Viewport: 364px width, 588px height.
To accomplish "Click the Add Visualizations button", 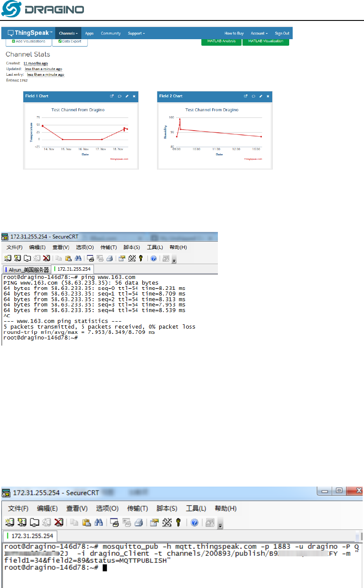I will coord(29,42).
